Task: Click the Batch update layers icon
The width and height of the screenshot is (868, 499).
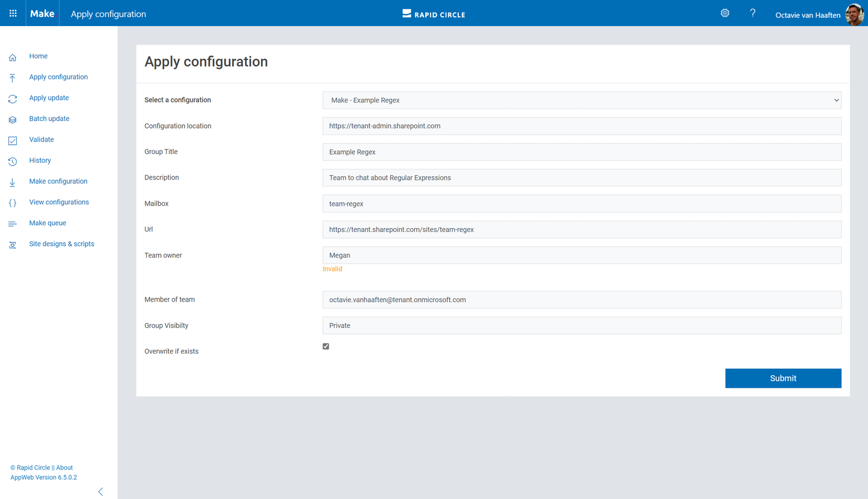Action: click(13, 120)
